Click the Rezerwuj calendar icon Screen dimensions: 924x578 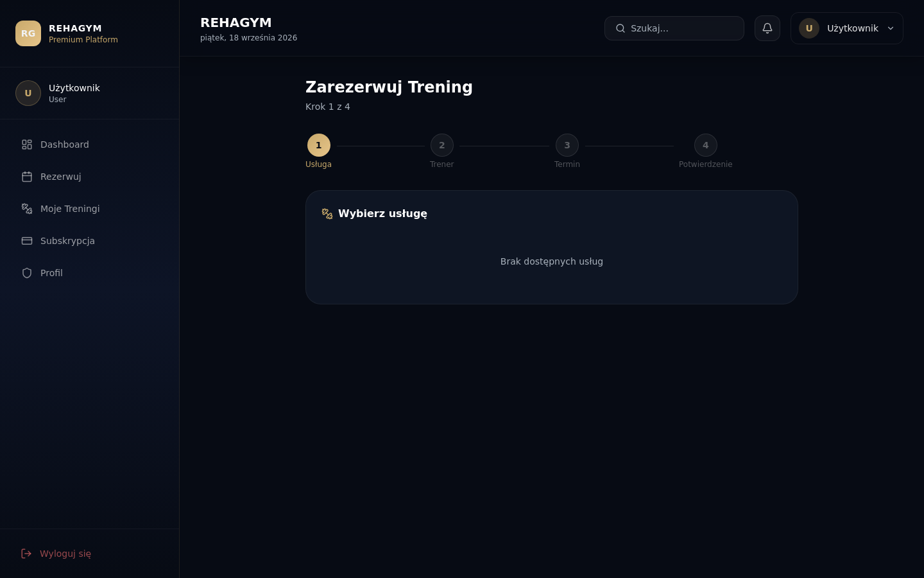27,177
